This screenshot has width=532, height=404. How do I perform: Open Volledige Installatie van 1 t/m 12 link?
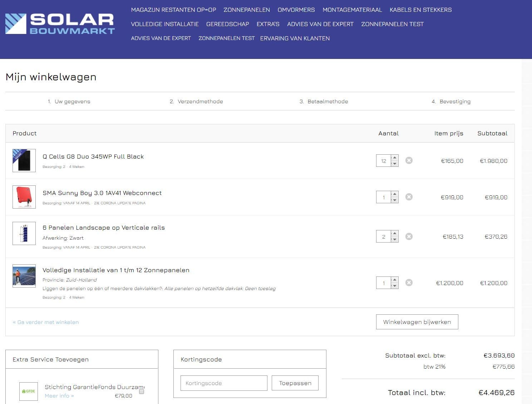(x=116, y=270)
